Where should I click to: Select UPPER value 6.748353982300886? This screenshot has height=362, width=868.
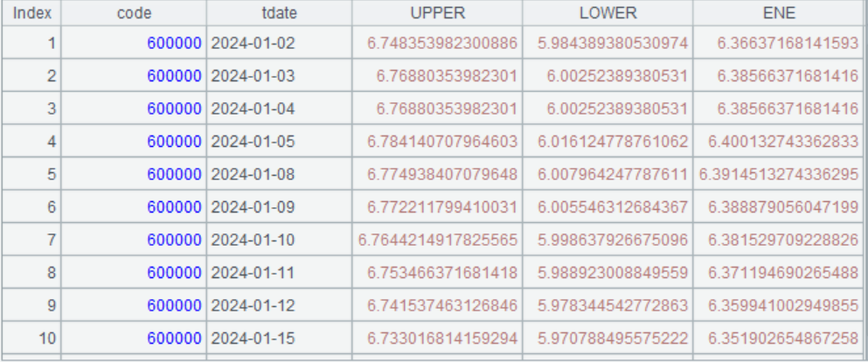pos(437,43)
